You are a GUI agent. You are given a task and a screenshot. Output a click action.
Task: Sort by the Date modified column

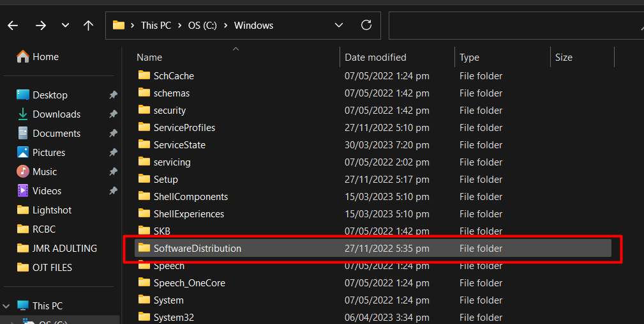pyautogui.click(x=375, y=58)
